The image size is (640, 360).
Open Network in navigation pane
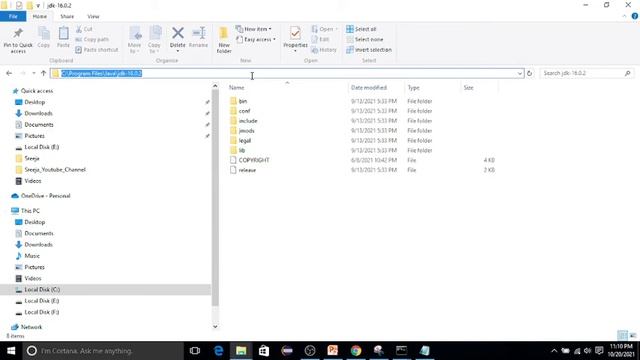(31, 327)
